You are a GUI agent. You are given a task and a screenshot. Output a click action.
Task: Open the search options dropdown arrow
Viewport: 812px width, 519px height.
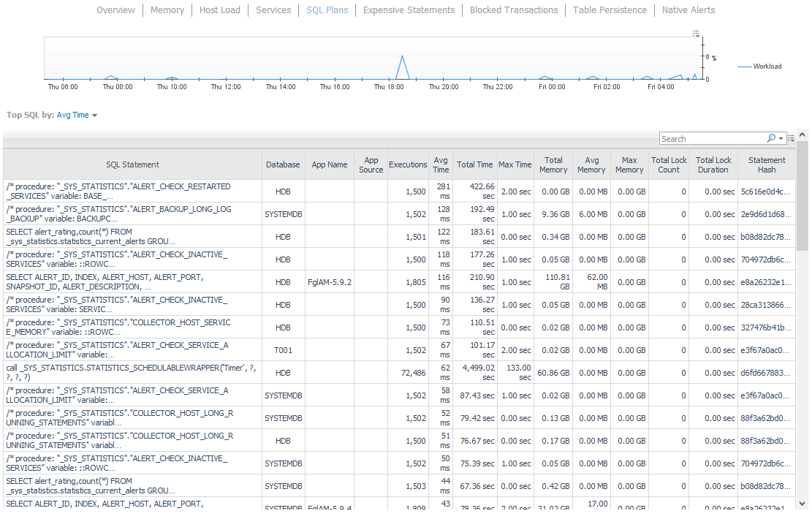(781, 137)
